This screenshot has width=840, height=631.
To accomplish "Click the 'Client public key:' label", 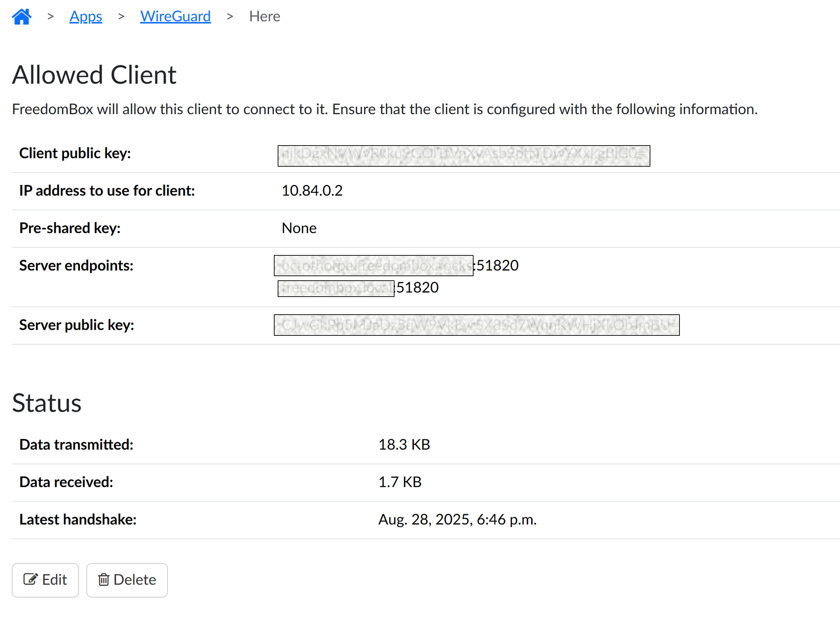I will pyautogui.click(x=75, y=154).
